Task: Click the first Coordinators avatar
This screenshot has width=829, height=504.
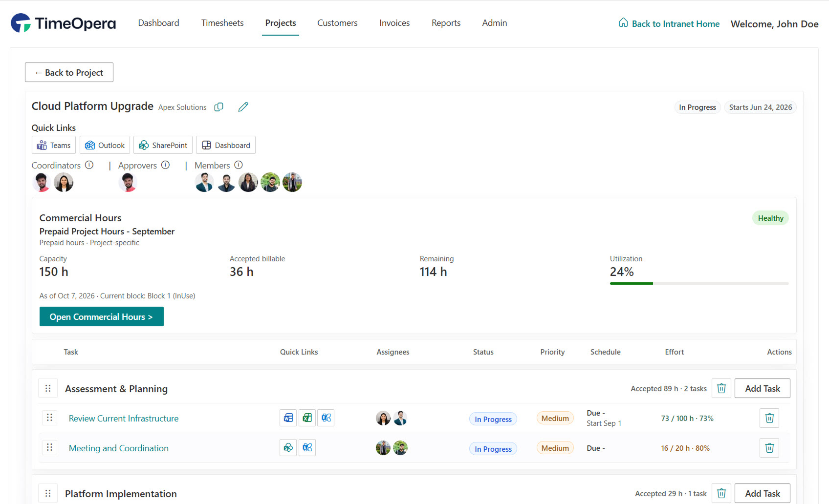Action: tap(42, 182)
